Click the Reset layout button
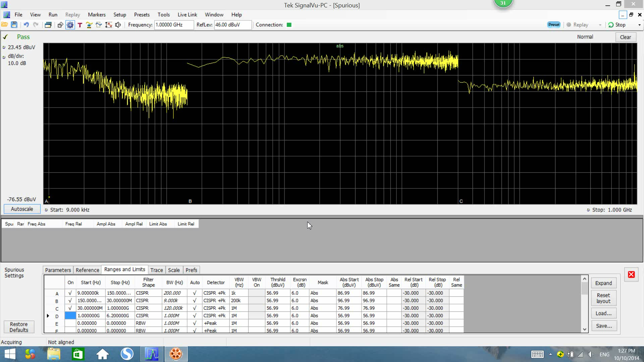 [603, 298]
